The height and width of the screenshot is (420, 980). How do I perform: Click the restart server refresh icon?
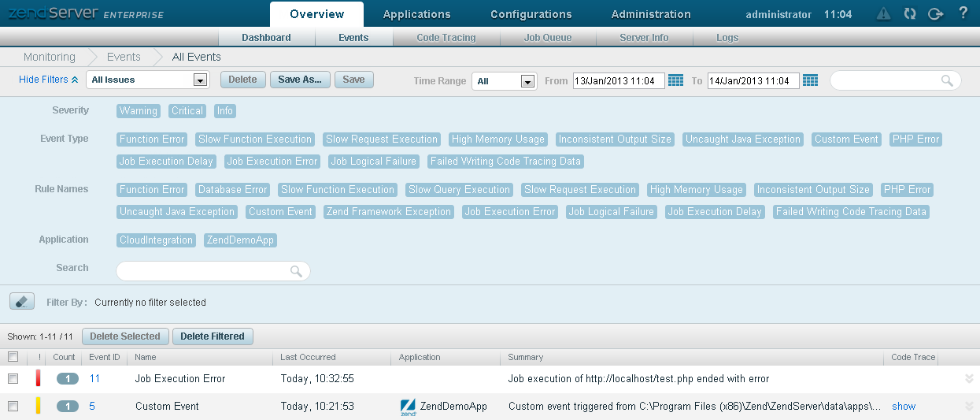(x=910, y=13)
